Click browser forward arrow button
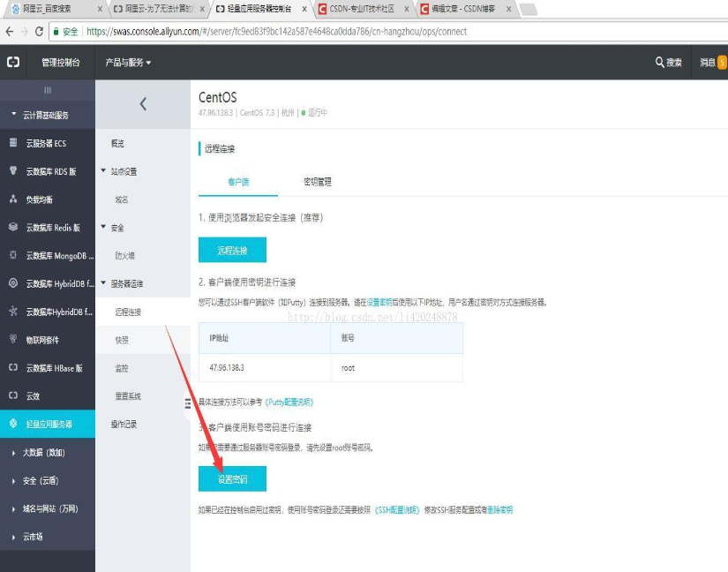The width and height of the screenshot is (728, 572). pyautogui.click(x=25, y=32)
